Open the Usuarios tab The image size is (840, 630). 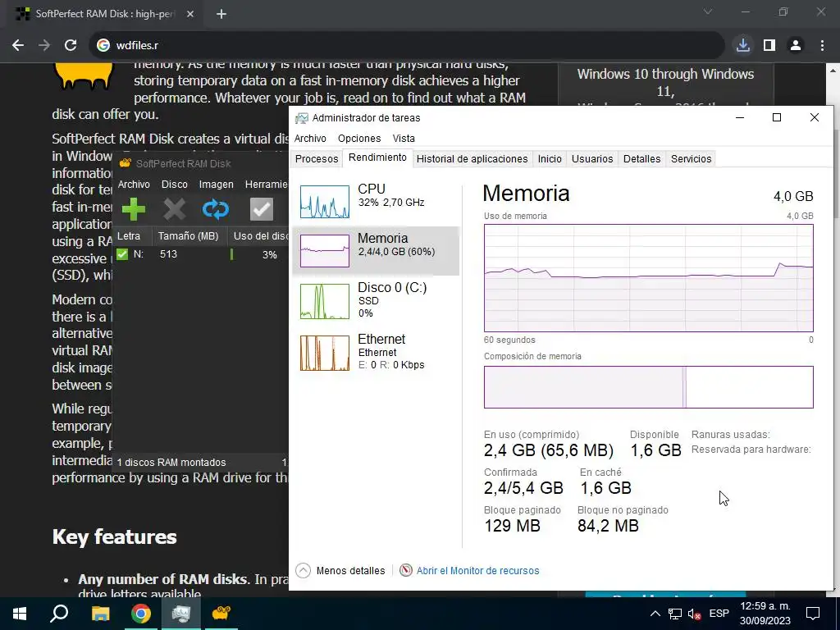[x=592, y=158]
